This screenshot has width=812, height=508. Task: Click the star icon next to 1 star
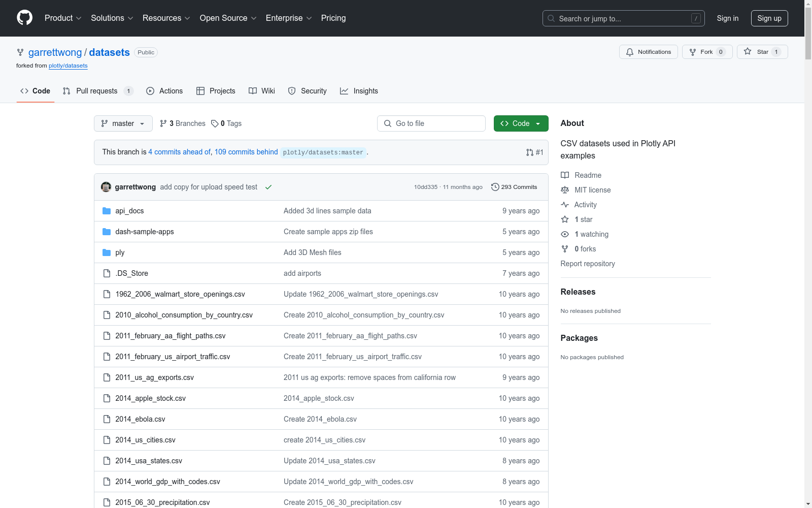pos(565,219)
